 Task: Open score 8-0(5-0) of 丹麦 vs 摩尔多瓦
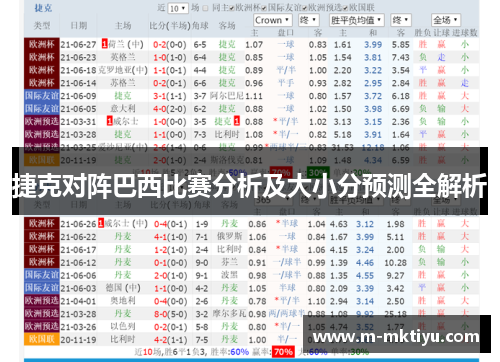(170, 314)
